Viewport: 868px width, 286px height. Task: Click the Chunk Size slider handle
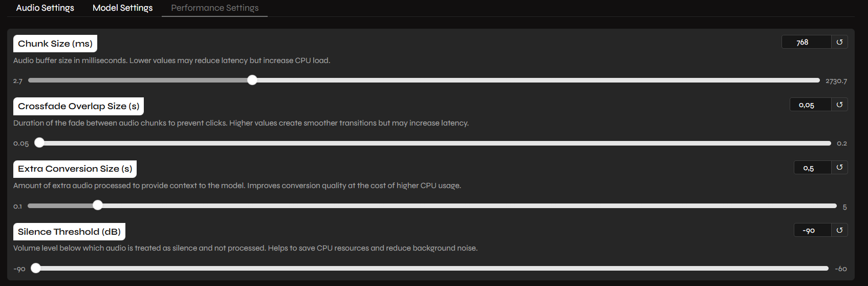[252, 80]
